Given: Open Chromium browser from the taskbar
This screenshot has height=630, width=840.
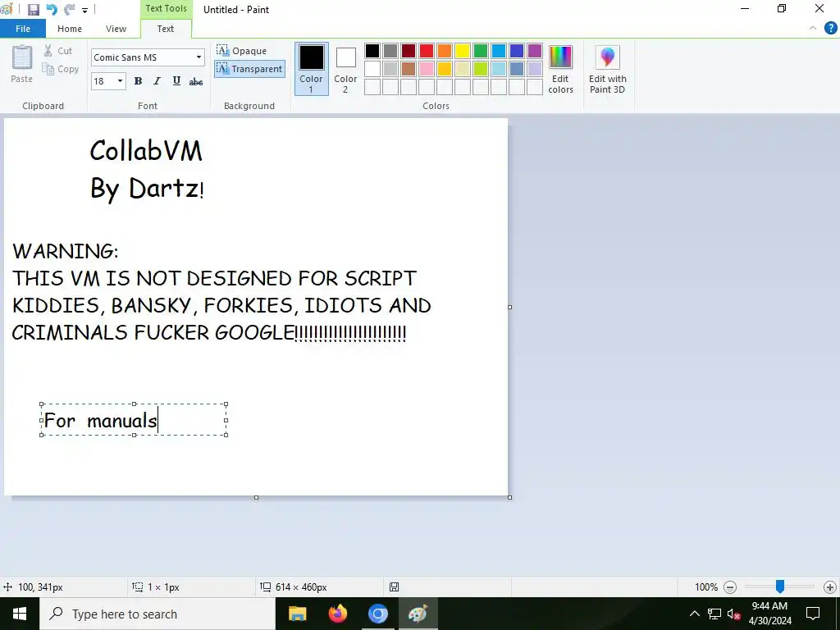Looking at the screenshot, I should click(x=377, y=614).
